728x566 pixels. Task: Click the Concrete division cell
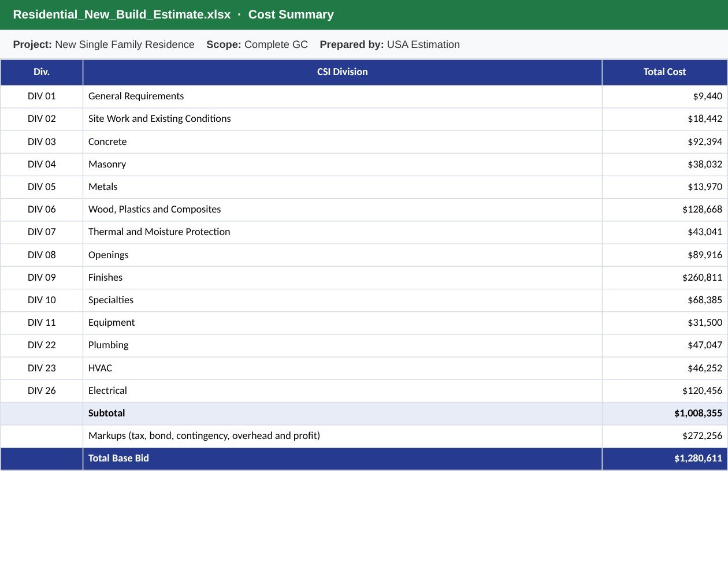click(342, 141)
